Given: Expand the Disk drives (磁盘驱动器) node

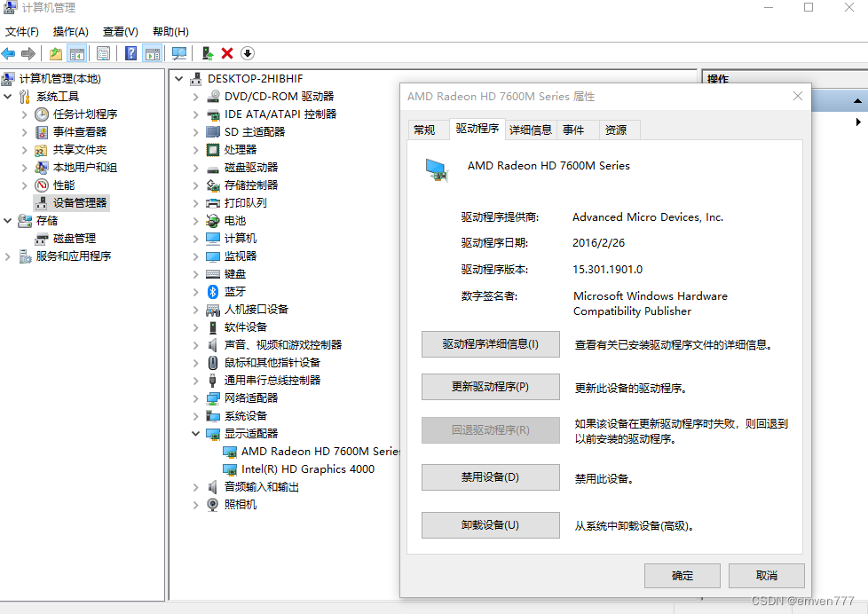Looking at the screenshot, I should tap(195, 167).
